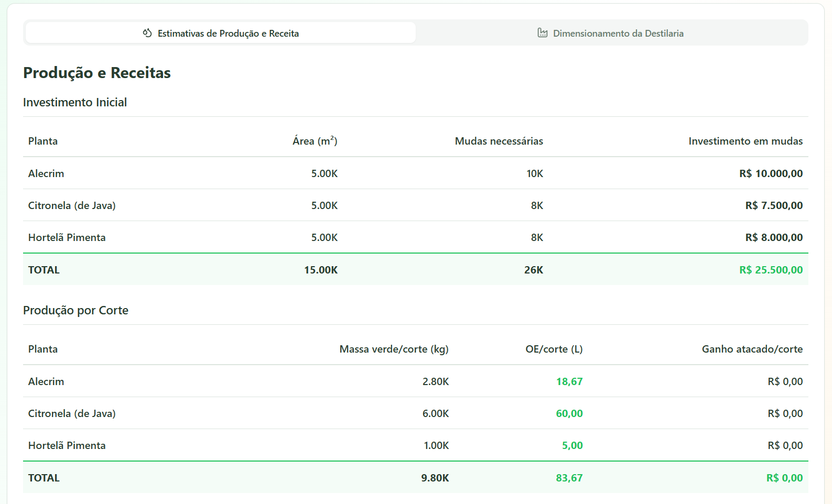Switch to Dimensionamento da Destilaria tab
832x504 pixels.
click(611, 33)
